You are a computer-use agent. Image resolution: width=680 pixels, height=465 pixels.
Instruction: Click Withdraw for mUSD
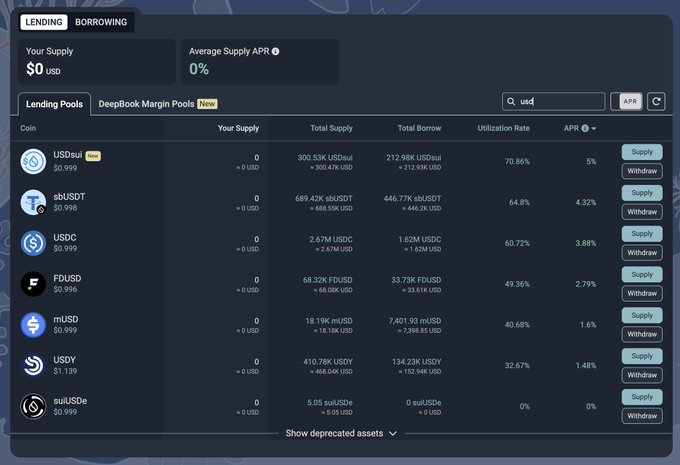[642, 334]
